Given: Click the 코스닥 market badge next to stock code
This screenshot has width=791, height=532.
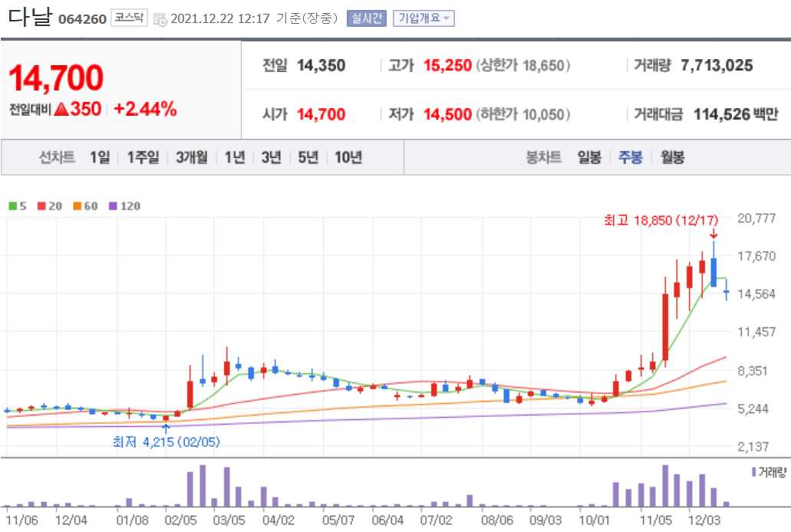Looking at the screenshot, I should coord(130,18).
